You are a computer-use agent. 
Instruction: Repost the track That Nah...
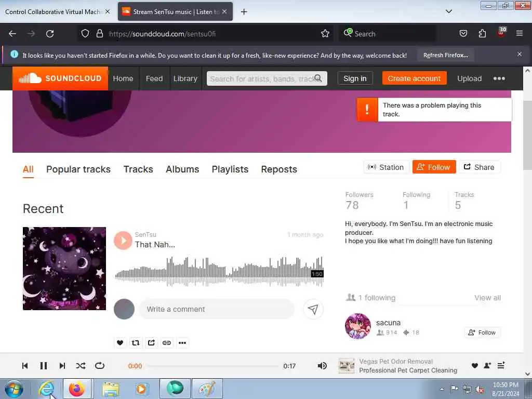[x=136, y=343]
